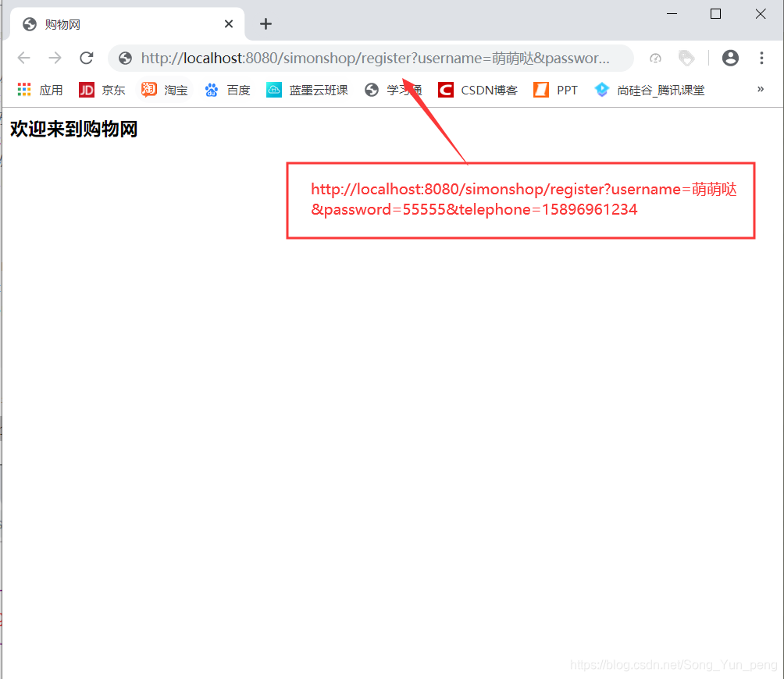
Task: Open the 应用 apps shortcut
Action: coord(40,90)
